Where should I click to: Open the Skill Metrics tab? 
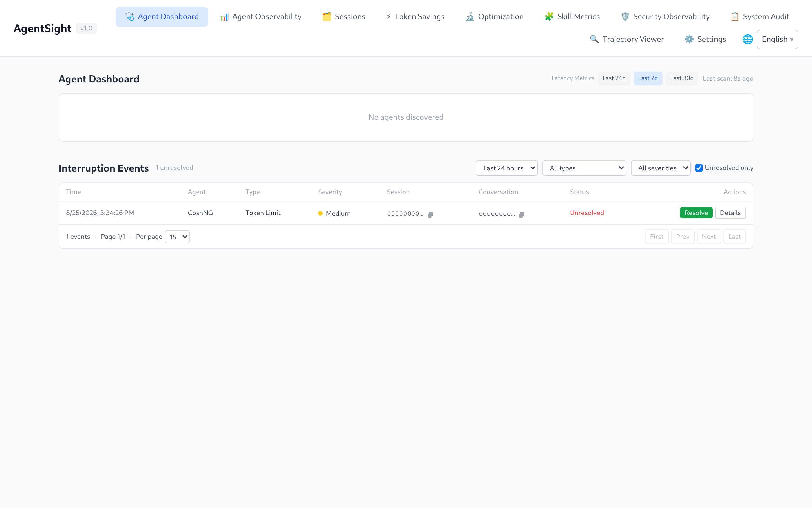coord(572,17)
